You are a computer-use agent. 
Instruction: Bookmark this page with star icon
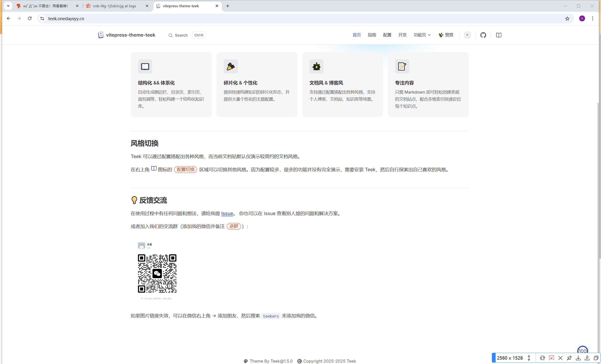click(x=567, y=19)
